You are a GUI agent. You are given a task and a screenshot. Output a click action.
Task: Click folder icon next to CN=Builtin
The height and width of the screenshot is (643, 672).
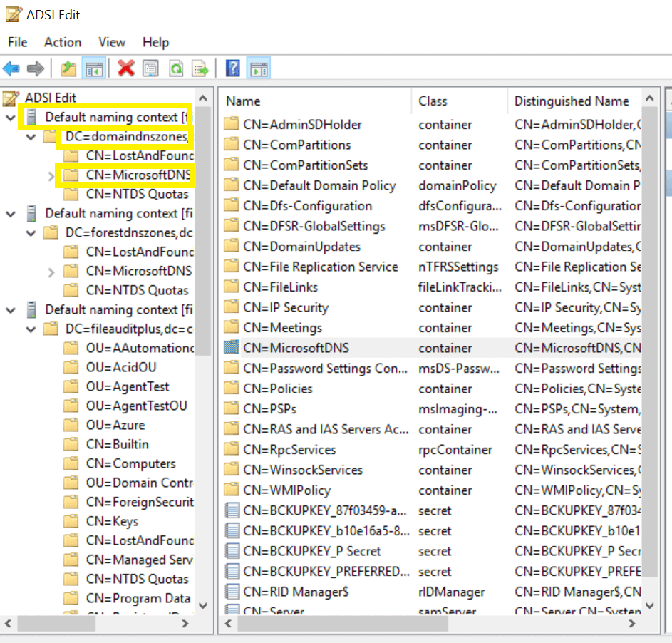(x=71, y=444)
